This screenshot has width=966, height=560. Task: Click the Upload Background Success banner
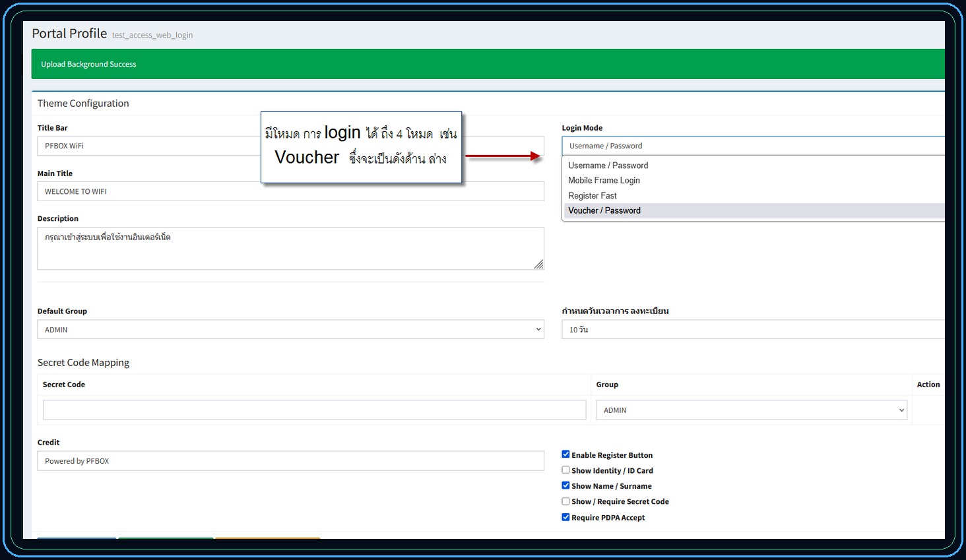click(488, 64)
